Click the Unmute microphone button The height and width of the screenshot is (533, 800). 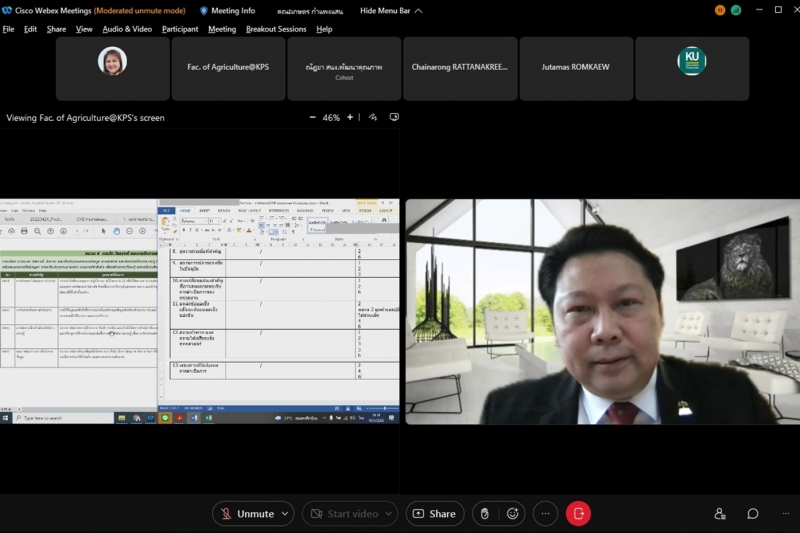pyautogui.click(x=246, y=513)
